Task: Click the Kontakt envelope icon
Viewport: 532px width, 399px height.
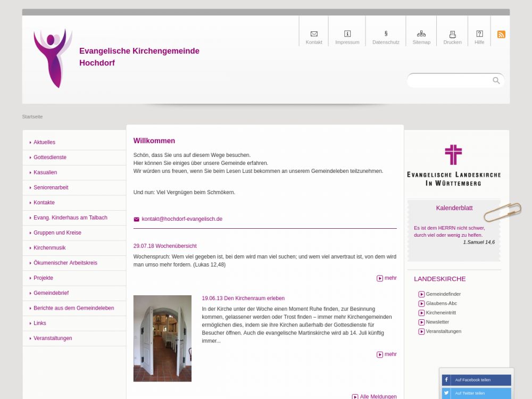Action: [x=314, y=34]
